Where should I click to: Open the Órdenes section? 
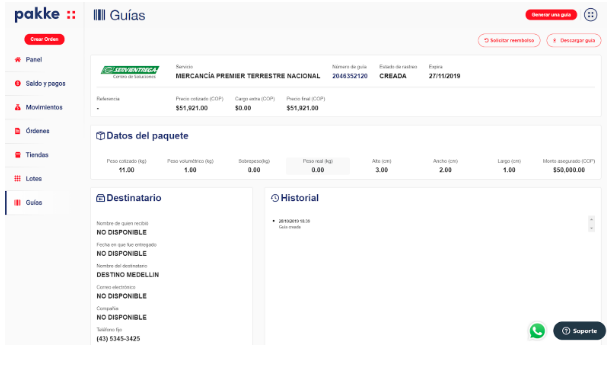(x=37, y=131)
